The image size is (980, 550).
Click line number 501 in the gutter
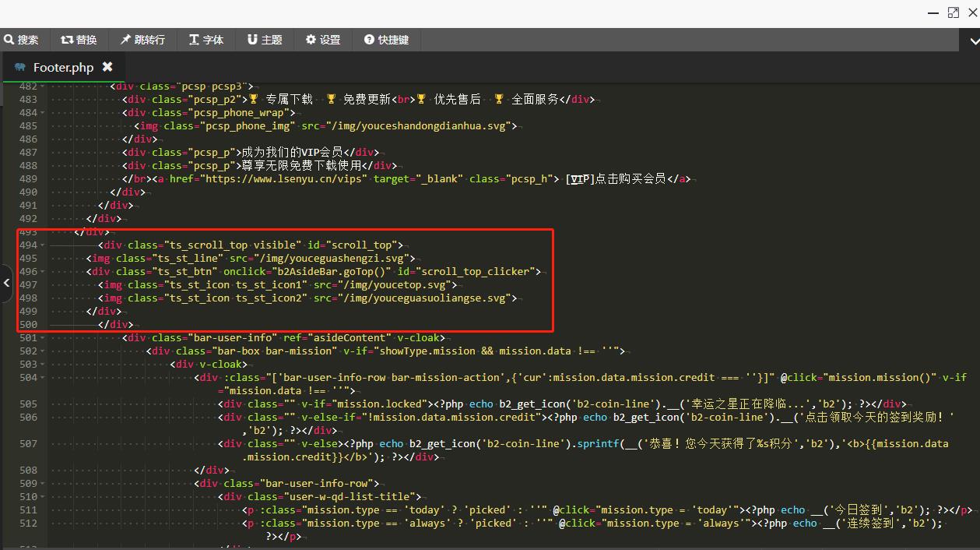point(27,337)
